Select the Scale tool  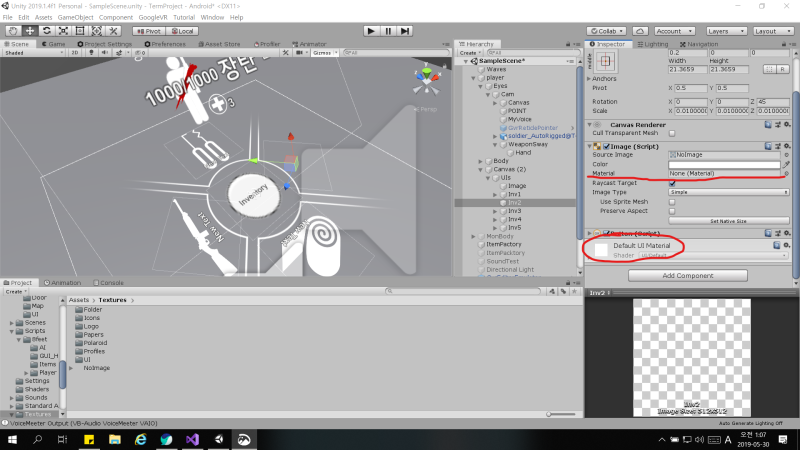coord(63,31)
